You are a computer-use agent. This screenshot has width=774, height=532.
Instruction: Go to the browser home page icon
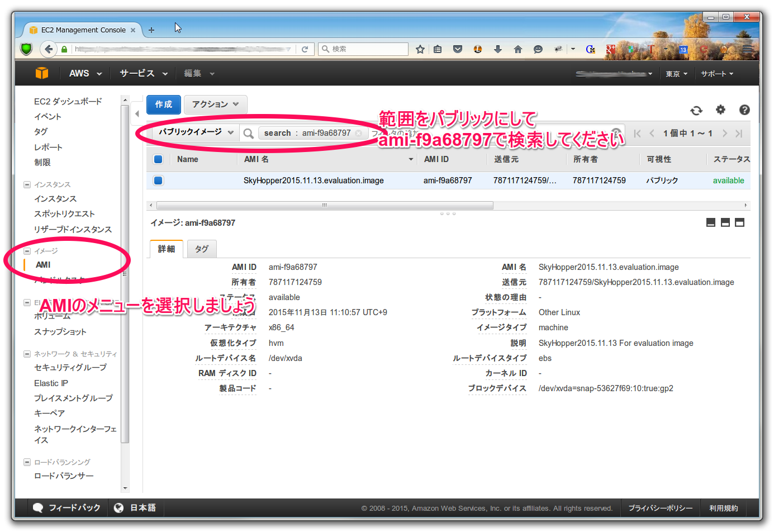518,49
